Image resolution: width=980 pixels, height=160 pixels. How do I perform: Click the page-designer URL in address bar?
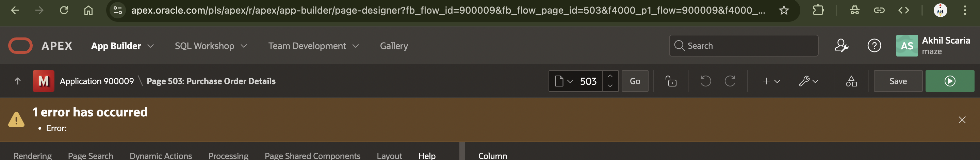(x=448, y=10)
